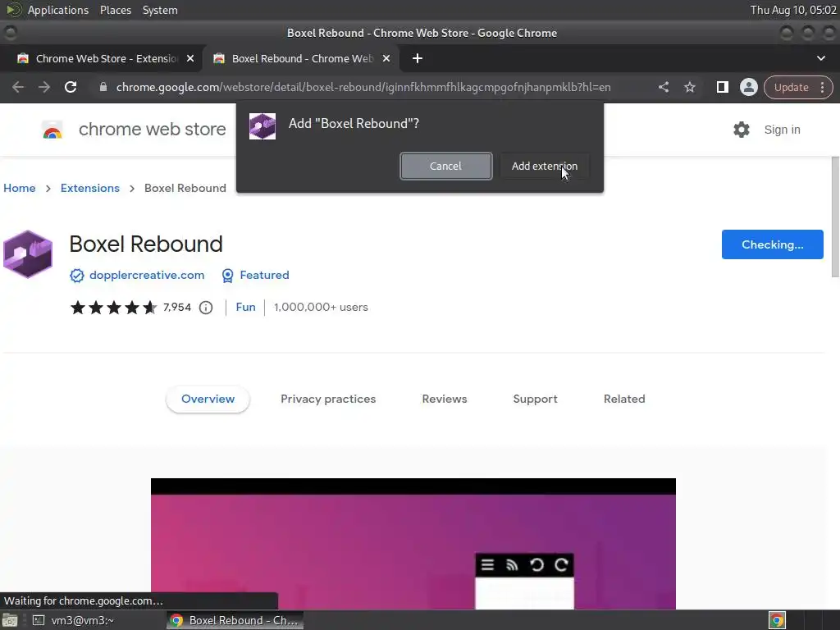Click the 1,000,000+ users text
This screenshot has width=840, height=630.
click(321, 307)
